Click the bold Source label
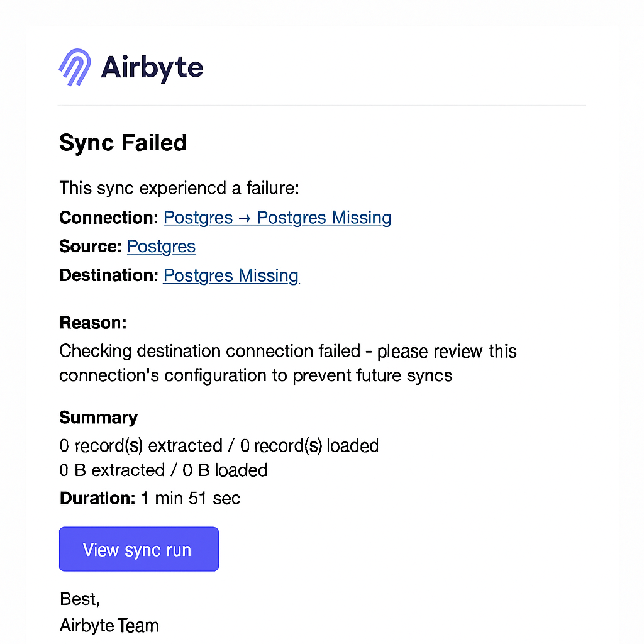This screenshot has width=644, height=644. tap(90, 247)
